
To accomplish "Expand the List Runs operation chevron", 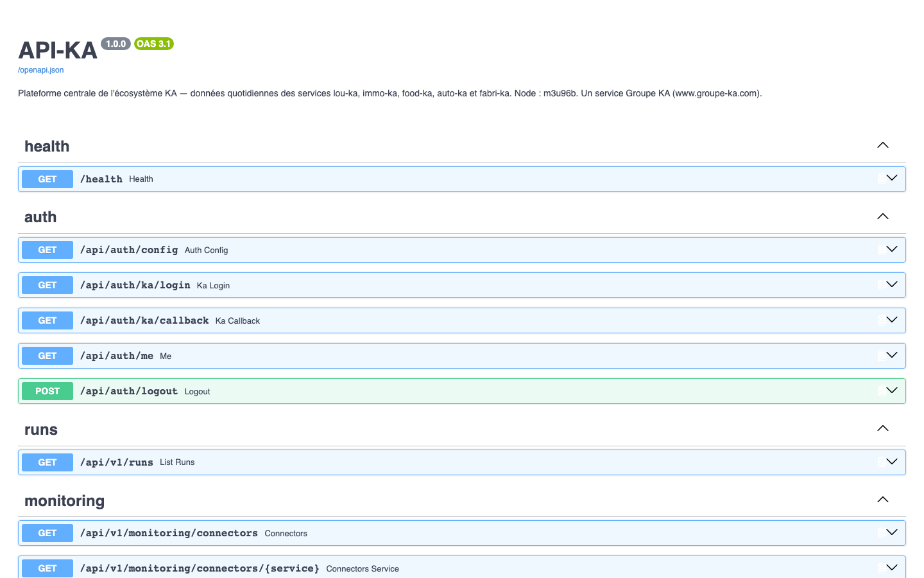I will (x=892, y=462).
